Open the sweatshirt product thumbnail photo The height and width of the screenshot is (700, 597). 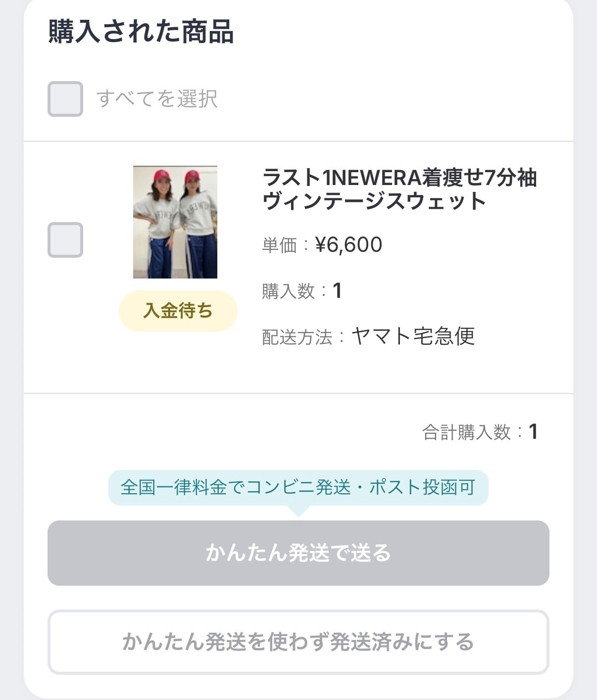pyautogui.click(x=175, y=222)
